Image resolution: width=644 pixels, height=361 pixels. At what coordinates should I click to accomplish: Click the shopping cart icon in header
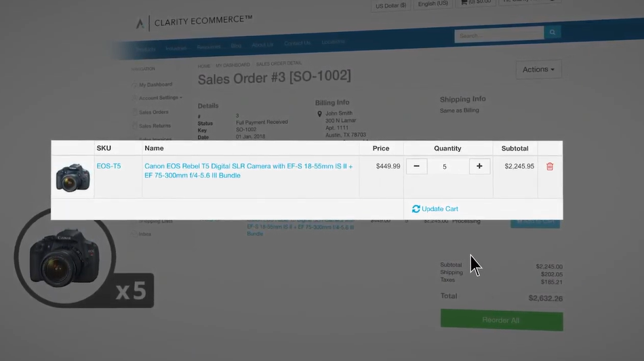(x=464, y=2)
